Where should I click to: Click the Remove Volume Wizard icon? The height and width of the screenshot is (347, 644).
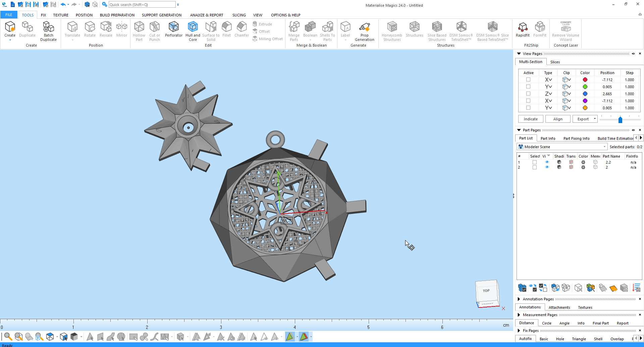tap(566, 26)
